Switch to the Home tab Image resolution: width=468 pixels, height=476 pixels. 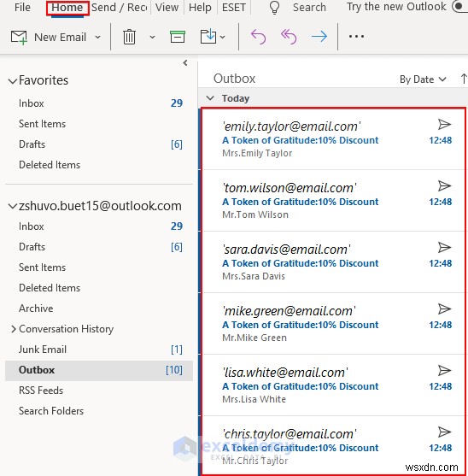click(67, 8)
